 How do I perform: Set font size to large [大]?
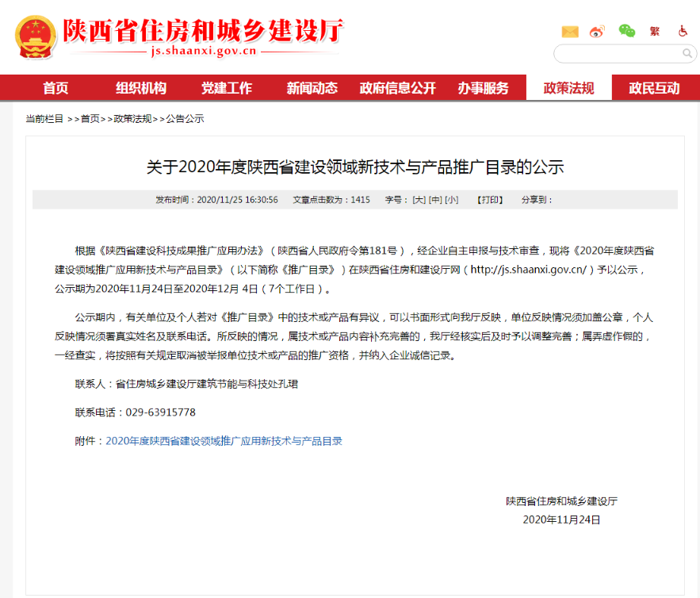click(x=419, y=200)
